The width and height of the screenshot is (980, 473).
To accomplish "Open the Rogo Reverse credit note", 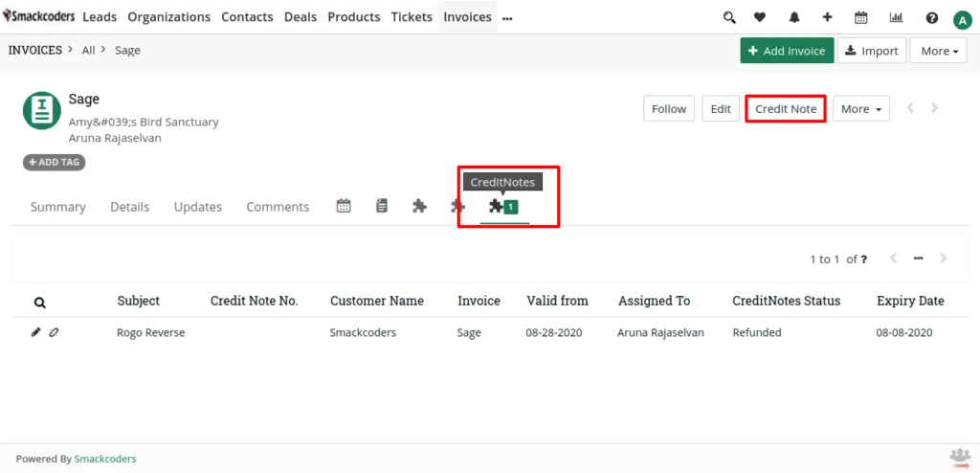I will coord(150,333).
